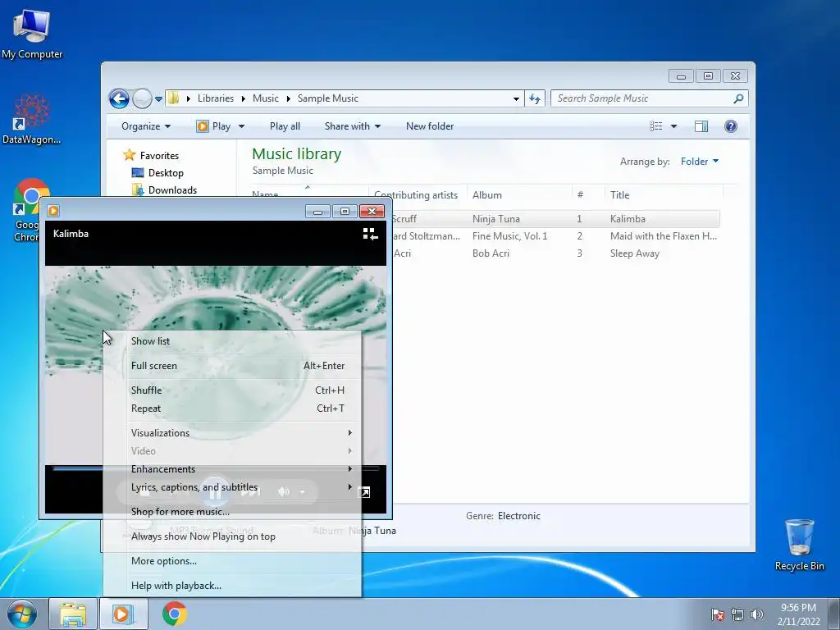Click Libraries in the address breadcrumb
The height and width of the screenshot is (630, 840).
216,98
